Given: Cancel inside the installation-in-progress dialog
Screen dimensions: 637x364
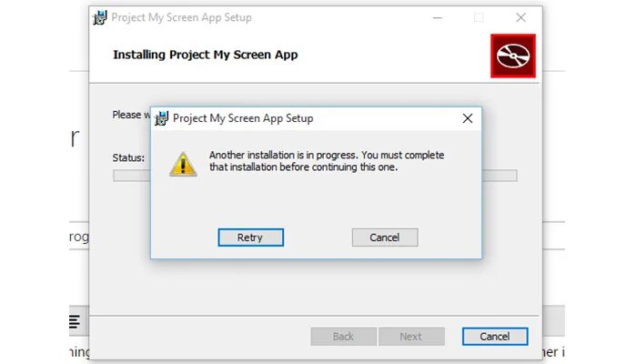Looking at the screenshot, I should 385,238.
